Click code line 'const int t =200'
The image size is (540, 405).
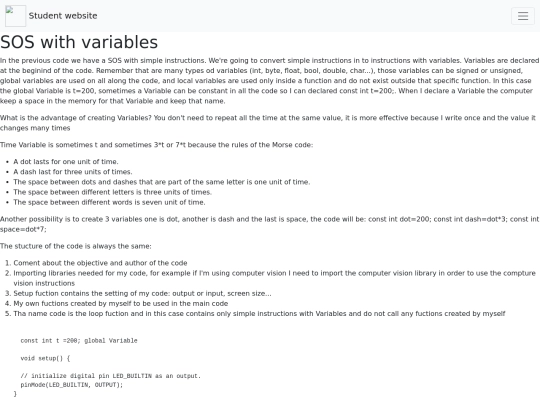79,341
